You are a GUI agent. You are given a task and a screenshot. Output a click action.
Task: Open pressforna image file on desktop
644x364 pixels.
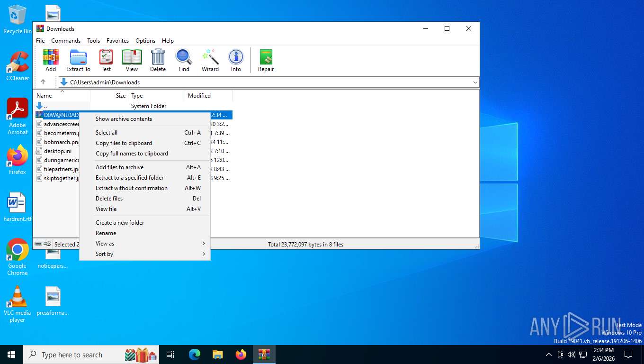point(53,300)
